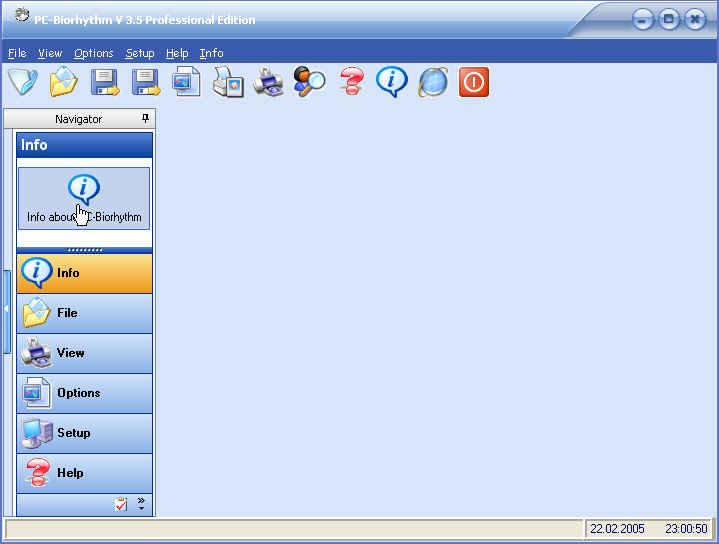Select the Info navigator section
The image size is (719, 544).
84,273
